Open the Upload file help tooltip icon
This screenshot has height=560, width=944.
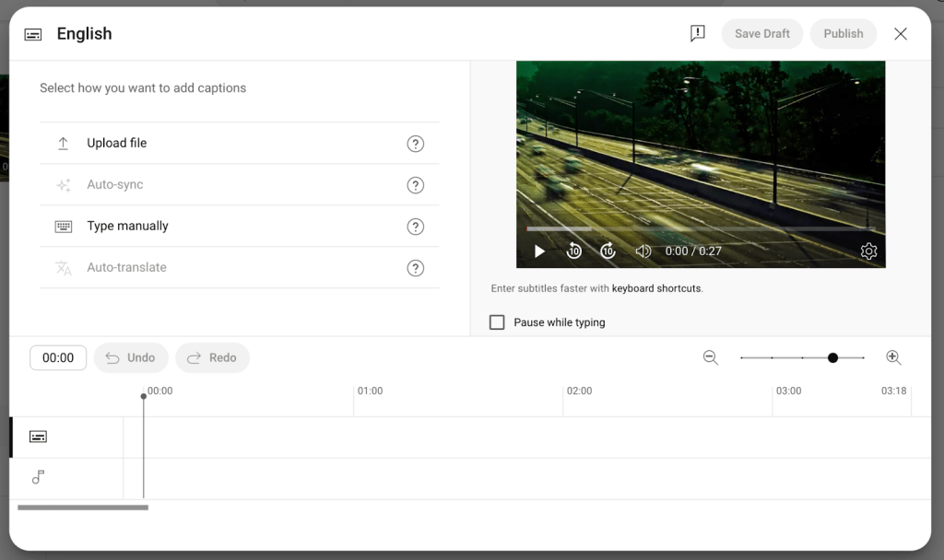click(416, 144)
